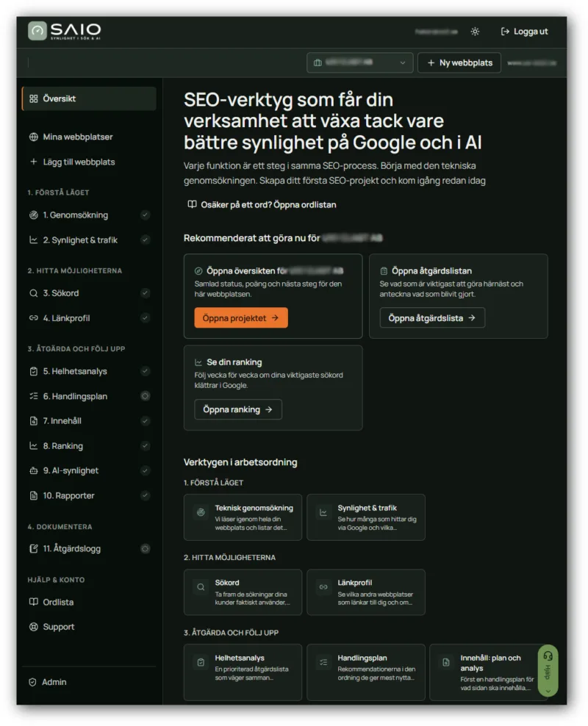Click the status check mark on 2. Synlighet & trafik

145,240
